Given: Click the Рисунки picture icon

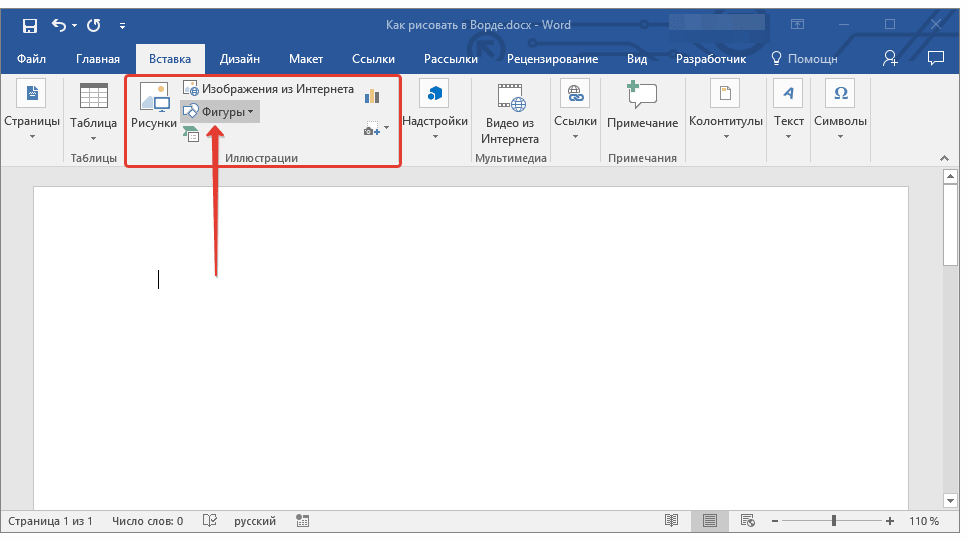Looking at the screenshot, I should tap(153, 108).
